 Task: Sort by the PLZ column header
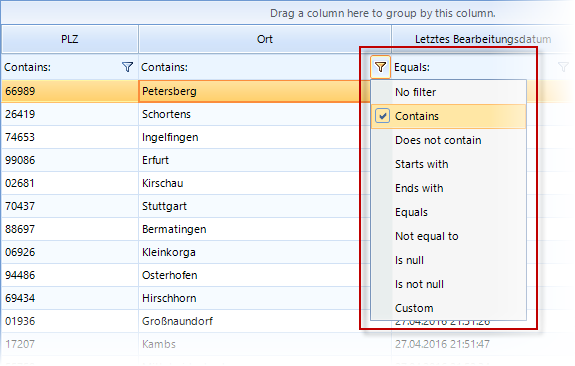click(x=70, y=39)
